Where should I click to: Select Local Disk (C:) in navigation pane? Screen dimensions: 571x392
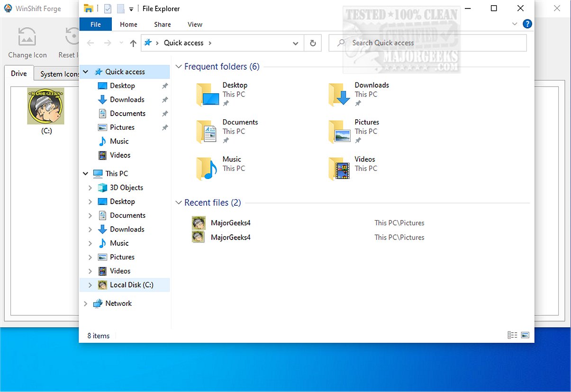click(x=131, y=285)
